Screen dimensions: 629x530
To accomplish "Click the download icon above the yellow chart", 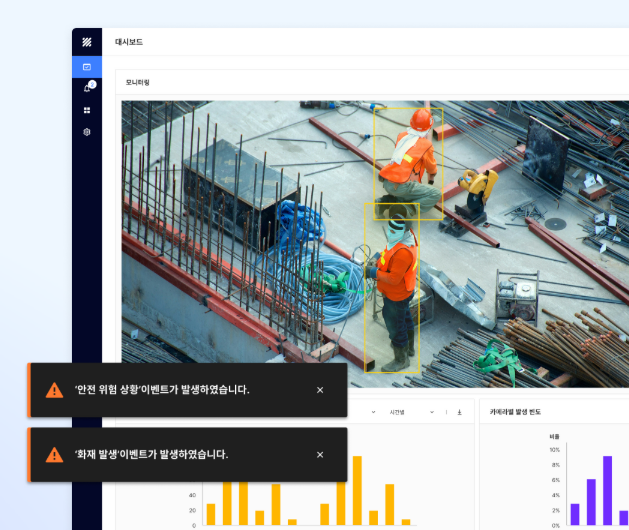I will click(x=460, y=411).
